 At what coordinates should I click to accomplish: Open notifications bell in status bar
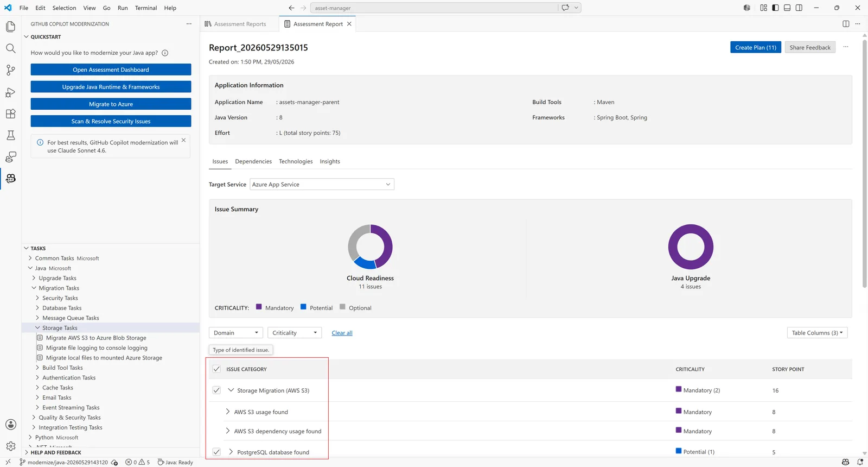click(860, 462)
